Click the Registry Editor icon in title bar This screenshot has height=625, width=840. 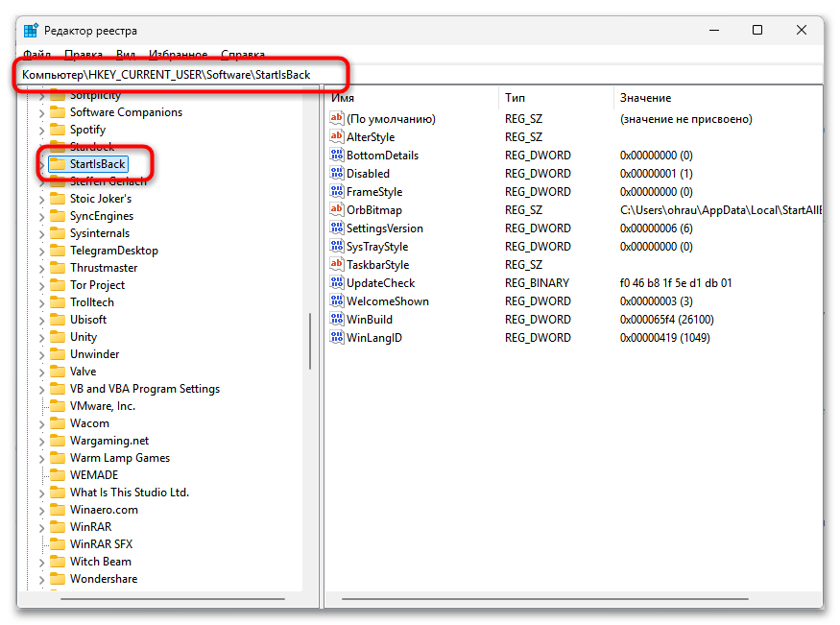tap(28, 30)
